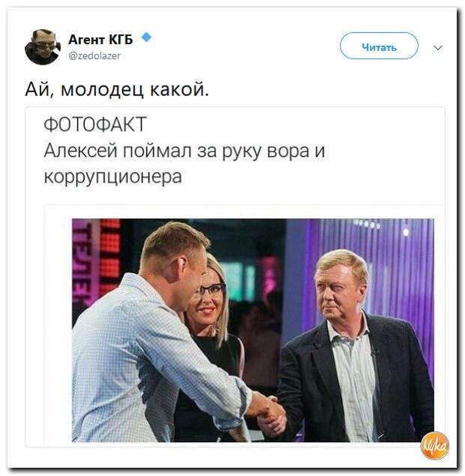The image size is (465, 476).
Task: Click the word "коррупционера" in the headline
Action: click(x=112, y=177)
